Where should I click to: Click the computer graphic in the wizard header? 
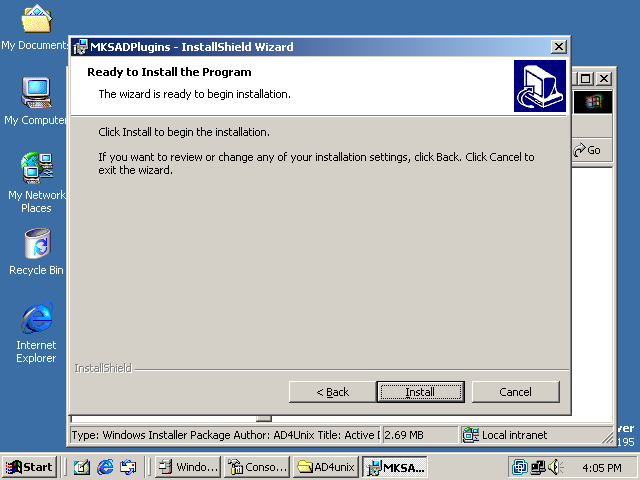tap(540, 86)
